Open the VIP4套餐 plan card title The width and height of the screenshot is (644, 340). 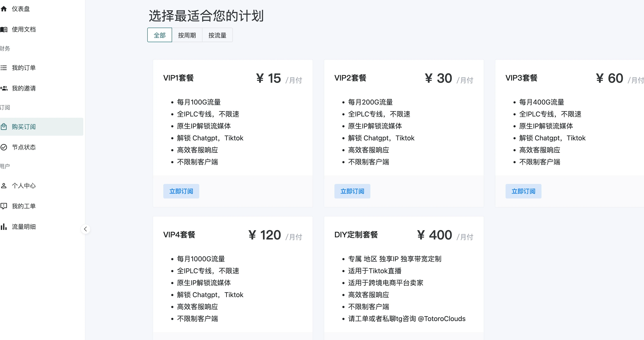point(179,234)
